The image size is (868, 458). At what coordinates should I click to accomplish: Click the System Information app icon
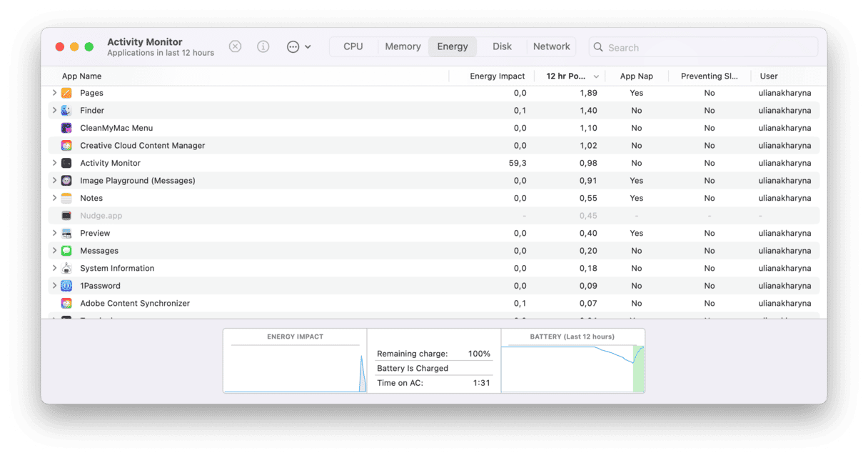(x=66, y=268)
